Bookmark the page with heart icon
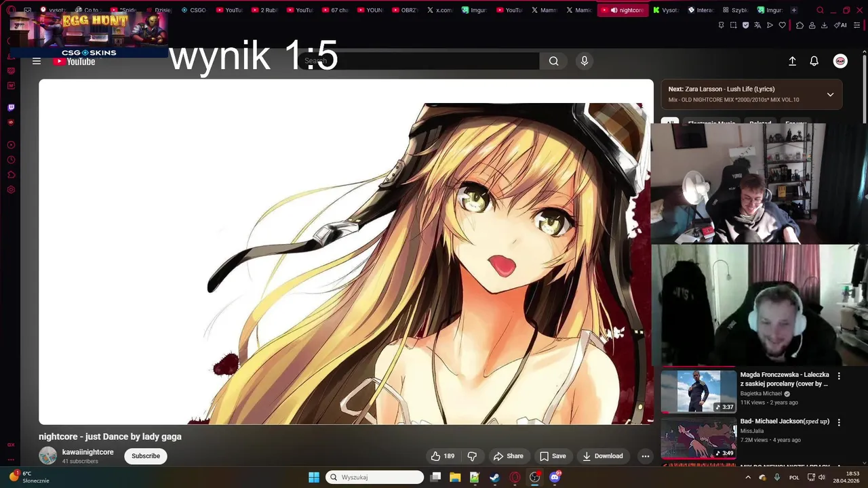Viewport: 868px width, 488px height. 782,25
